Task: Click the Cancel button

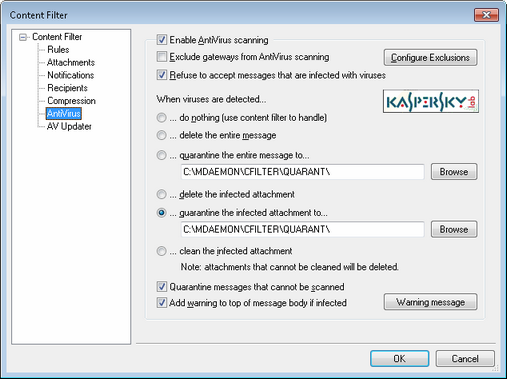Action: point(465,359)
